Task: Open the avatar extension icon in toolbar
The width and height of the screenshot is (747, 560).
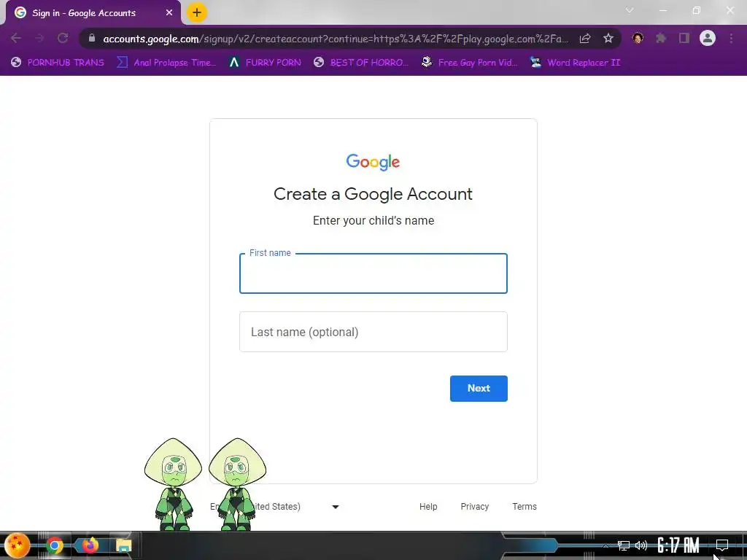Action: (638, 38)
